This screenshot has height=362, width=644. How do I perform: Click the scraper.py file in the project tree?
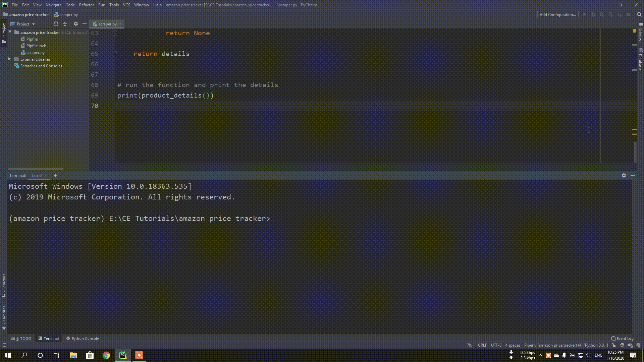(35, 52)
